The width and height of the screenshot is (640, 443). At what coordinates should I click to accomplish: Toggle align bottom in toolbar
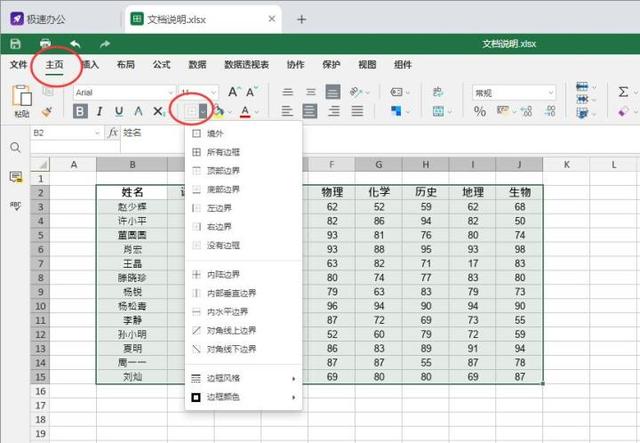click(333, 92)
